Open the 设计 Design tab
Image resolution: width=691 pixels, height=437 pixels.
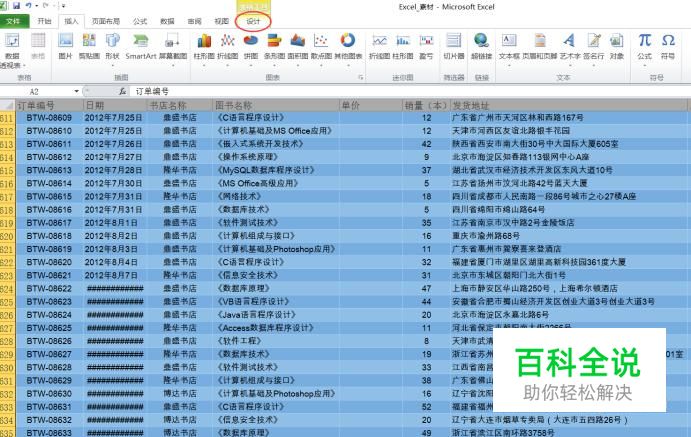(x=253, y=21)
